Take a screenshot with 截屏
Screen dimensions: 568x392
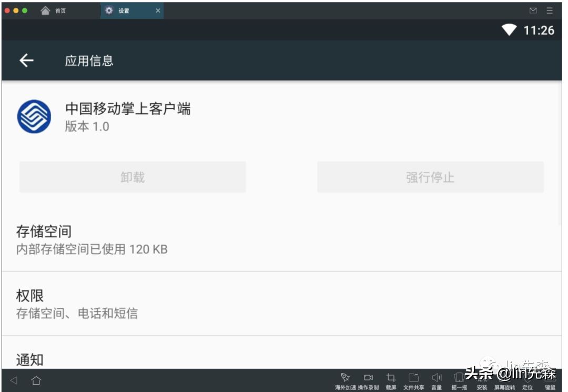(391, 380)
